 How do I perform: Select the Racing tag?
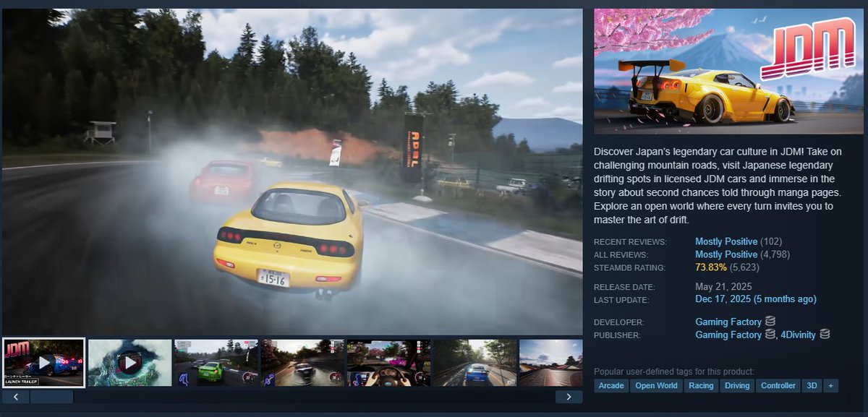pyautogui.click(x=701, y=386)
